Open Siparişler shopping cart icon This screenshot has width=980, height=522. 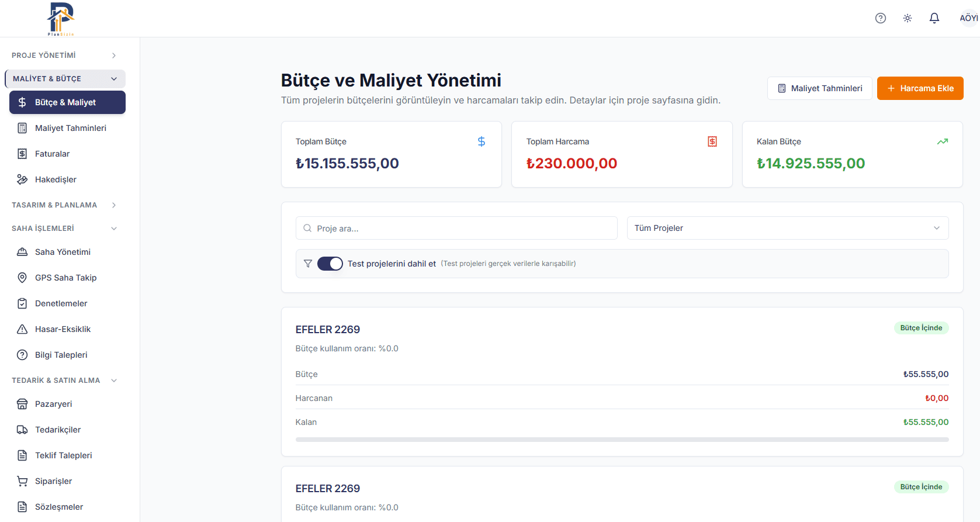[22, 481]
